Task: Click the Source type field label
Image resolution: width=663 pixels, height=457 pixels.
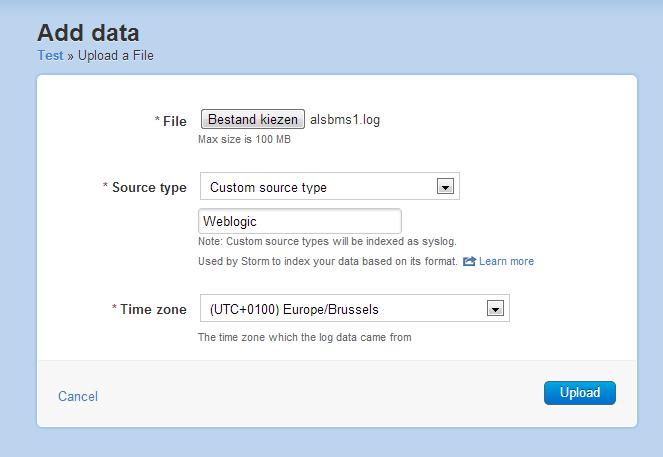Action: (148, 187)
